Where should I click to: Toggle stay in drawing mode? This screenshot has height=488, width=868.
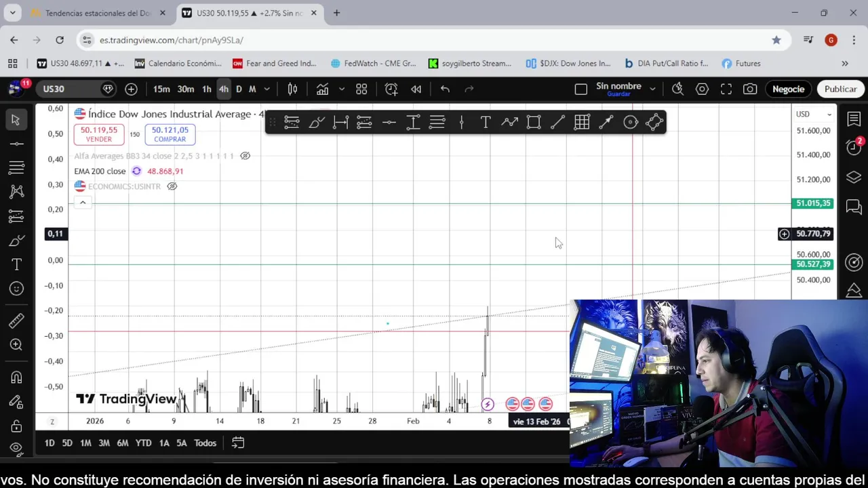click(16, 402)
